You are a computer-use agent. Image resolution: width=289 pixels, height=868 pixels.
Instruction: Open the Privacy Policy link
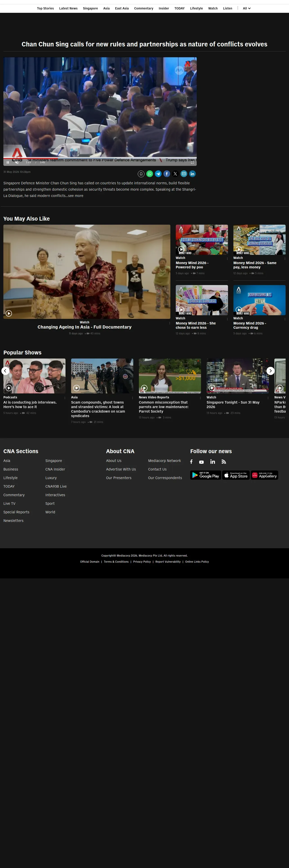(x=142, y=562)
